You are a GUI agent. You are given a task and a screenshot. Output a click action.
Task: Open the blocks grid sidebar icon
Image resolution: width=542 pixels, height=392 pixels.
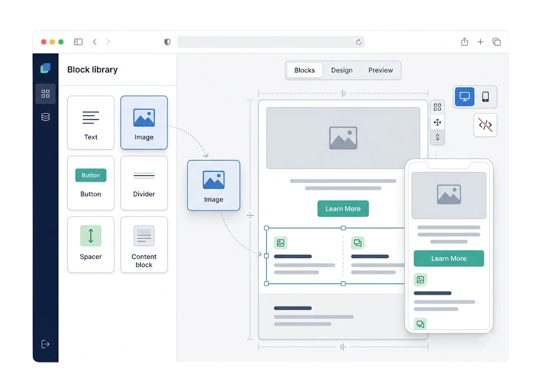point(46,94)
